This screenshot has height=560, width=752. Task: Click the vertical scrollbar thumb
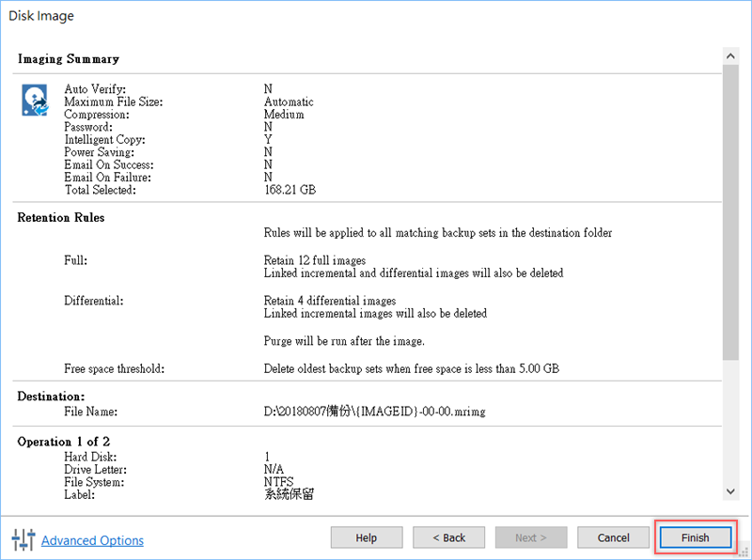click(x=730, y=212)
